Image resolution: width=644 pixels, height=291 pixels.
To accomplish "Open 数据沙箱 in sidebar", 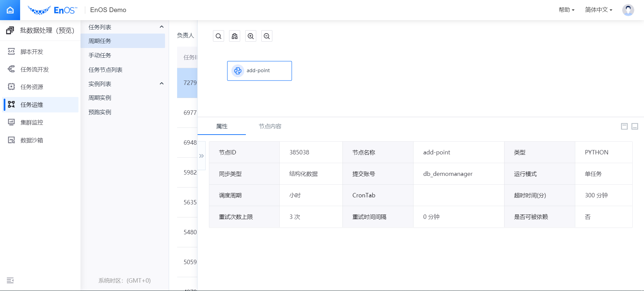I will coord(40,140).
